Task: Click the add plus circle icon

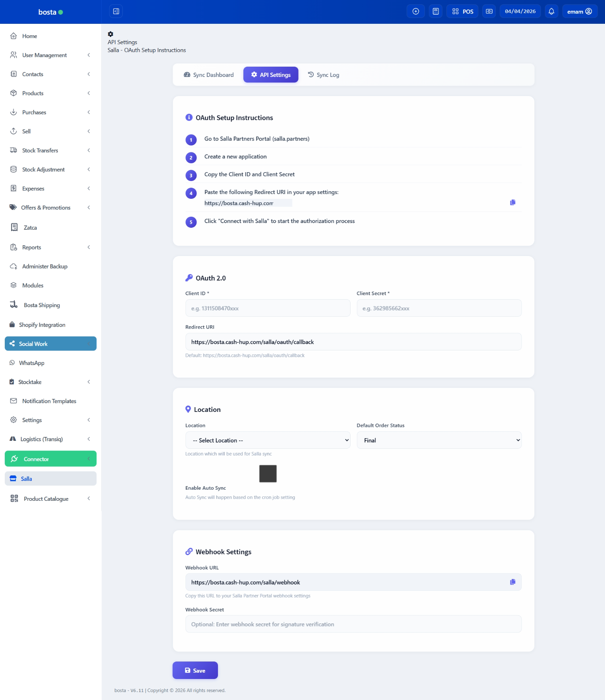Action: [416, 12]
